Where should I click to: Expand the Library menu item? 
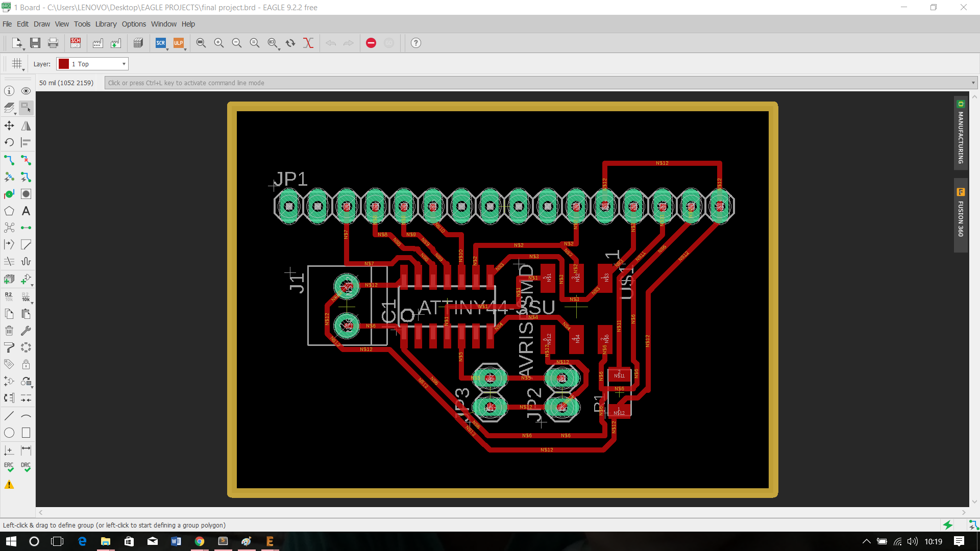point(105,24)
